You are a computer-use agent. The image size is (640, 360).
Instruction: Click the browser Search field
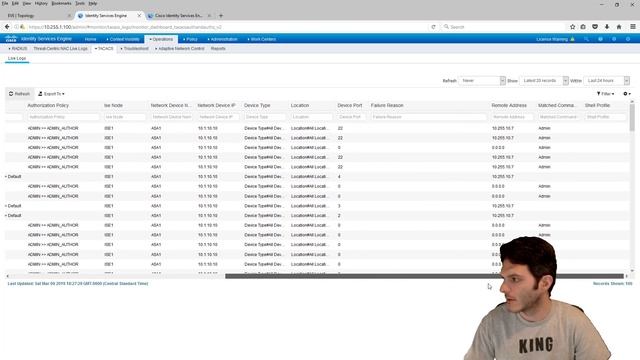[503, 27]
